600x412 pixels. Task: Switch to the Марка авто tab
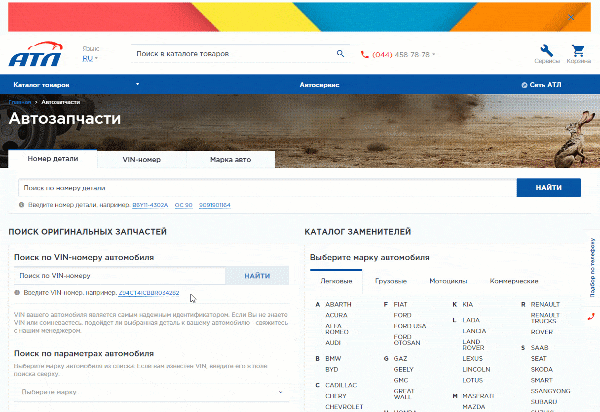click(x=230, y=160)
